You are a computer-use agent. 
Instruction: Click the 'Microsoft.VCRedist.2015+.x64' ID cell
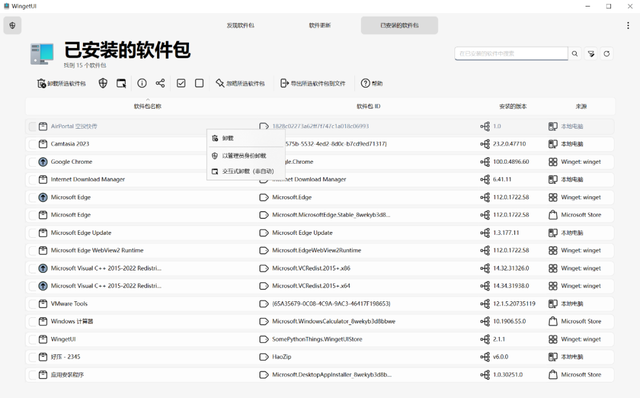(x=311, y=286)
